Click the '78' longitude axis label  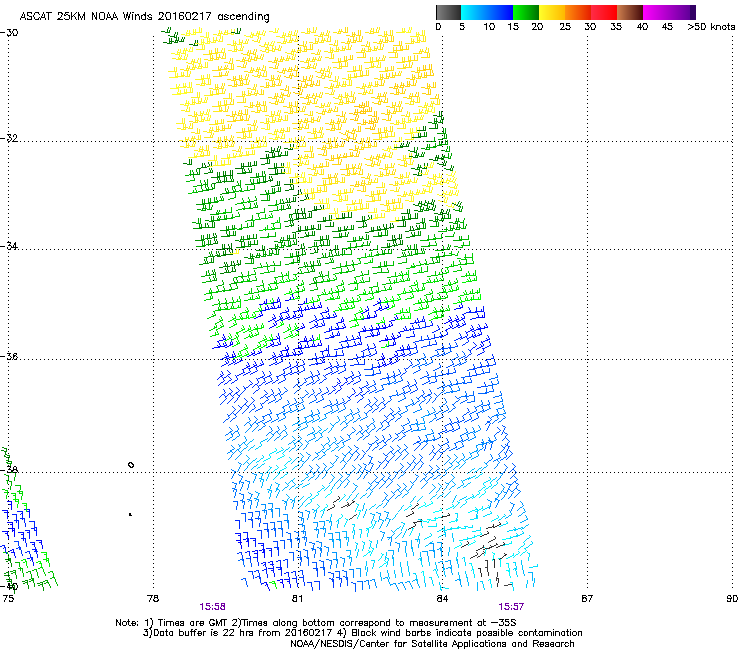point(152,599)
